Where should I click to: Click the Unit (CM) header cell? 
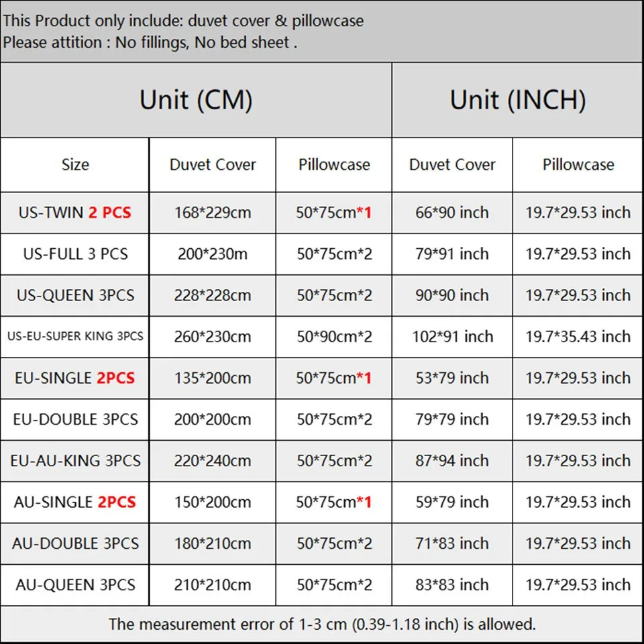196,101
